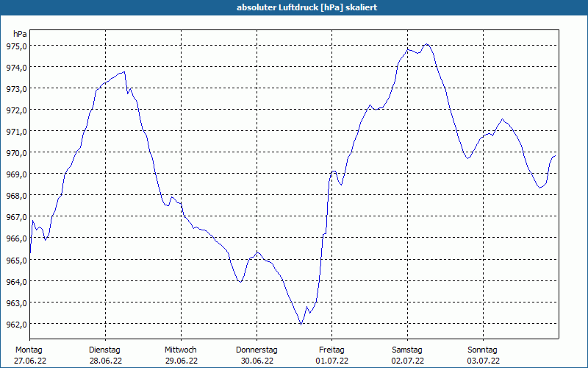
Task: Click the 964,0 axis value
Action: click(16, 281)
